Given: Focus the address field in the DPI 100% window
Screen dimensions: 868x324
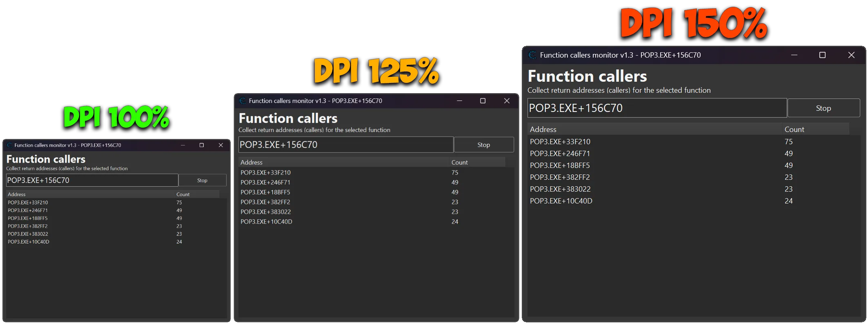Looking at the screenshot, I should click(x=92, y=180).
